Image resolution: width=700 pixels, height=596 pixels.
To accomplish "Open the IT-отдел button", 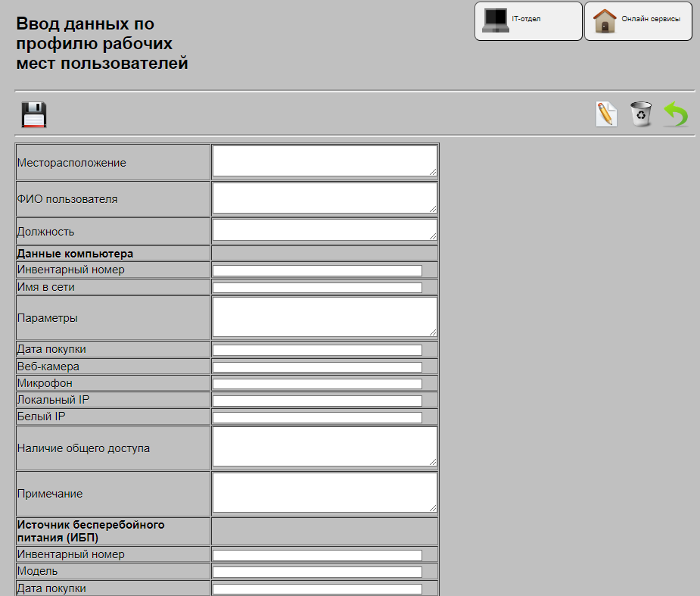I will (x=528, y=20).
